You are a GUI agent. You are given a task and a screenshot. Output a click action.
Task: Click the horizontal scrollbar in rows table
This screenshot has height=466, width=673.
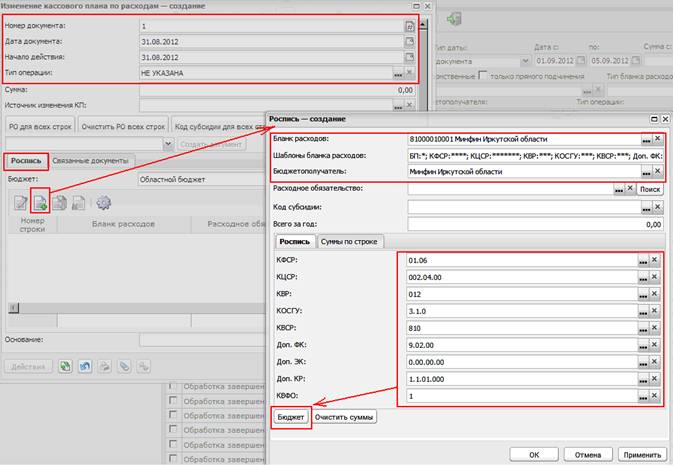point(136,308)
